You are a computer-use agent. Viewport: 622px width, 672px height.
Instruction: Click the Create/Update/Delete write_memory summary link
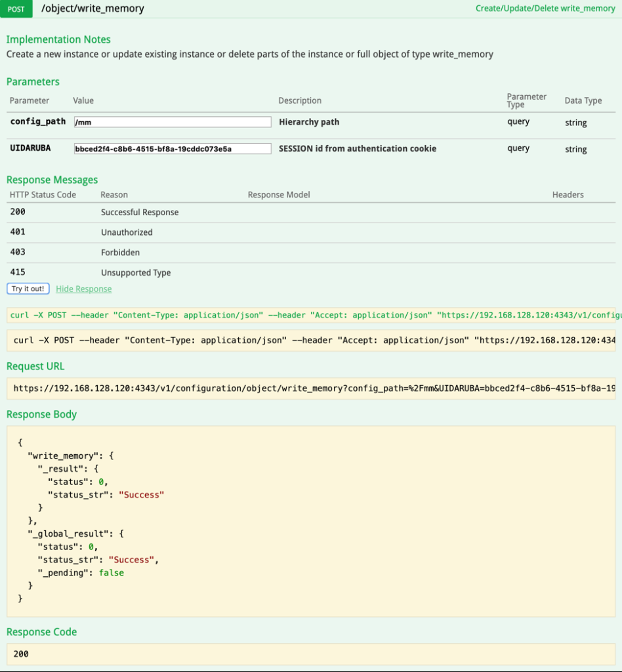pos(545,9)
